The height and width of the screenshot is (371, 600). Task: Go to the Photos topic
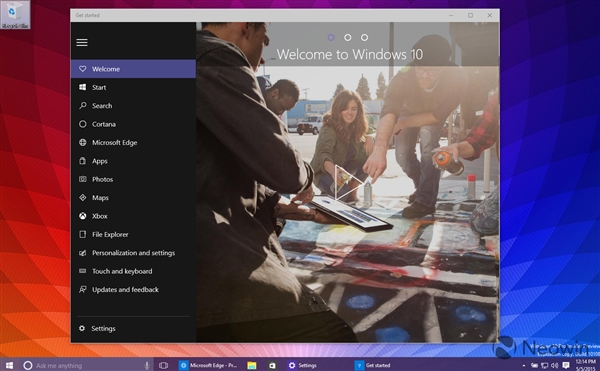point(133,179)
